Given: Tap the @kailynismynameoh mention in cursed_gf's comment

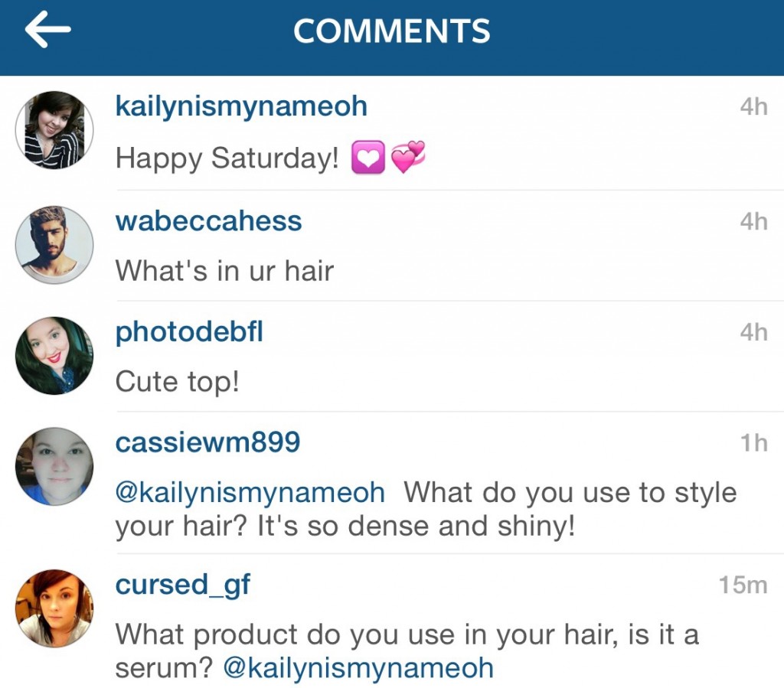Looking at the screenshot, I should [x=358, y=669].
